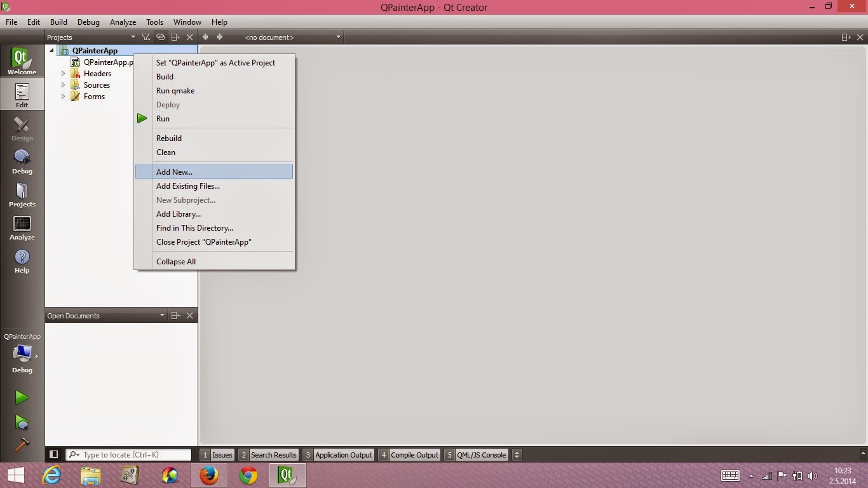
Task: Switch to Analyze mode
Action: [22, 227]
